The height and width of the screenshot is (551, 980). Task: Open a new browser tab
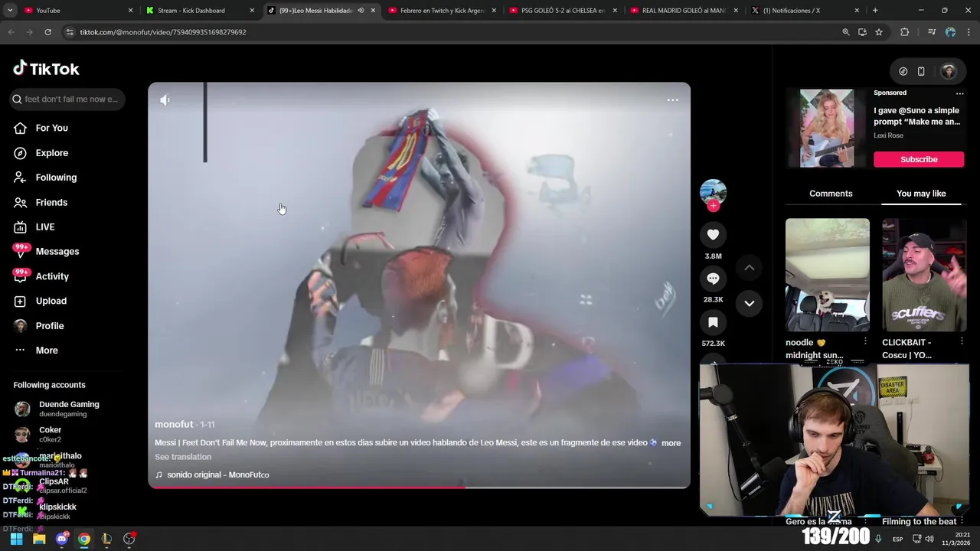[x=875, y=11]
